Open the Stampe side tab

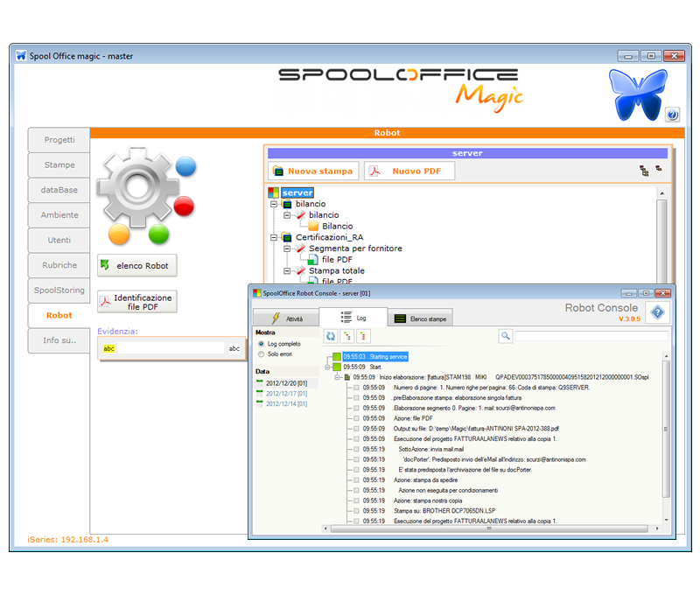click(x=59, y=165)
